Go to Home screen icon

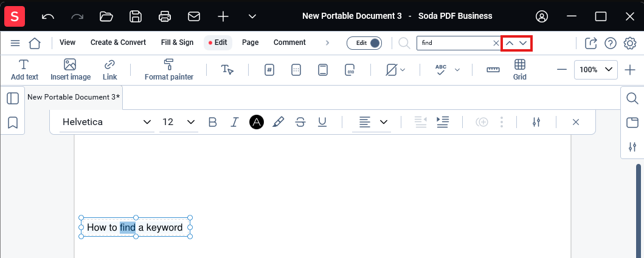click(x=35, y=43)
